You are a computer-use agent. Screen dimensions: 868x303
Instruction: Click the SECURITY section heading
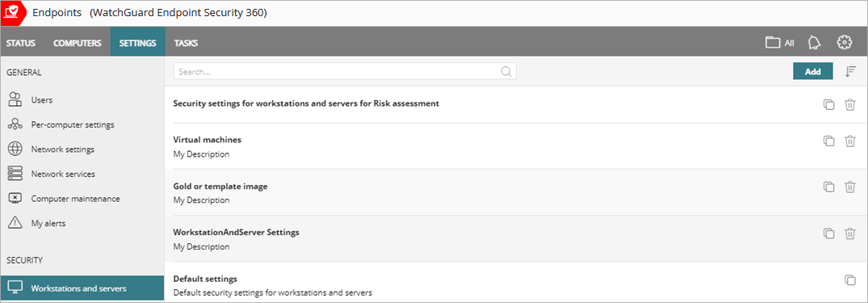[x=24, y=260]
